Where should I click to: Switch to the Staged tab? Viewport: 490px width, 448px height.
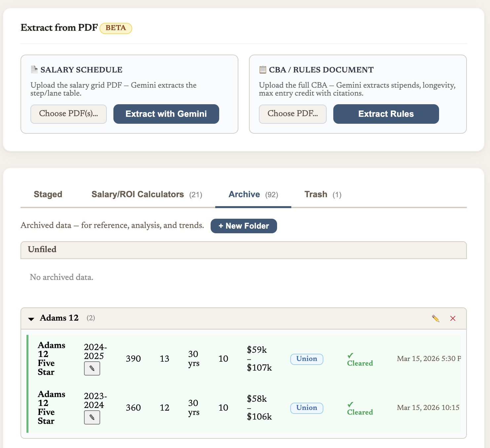tap(48, 194)
